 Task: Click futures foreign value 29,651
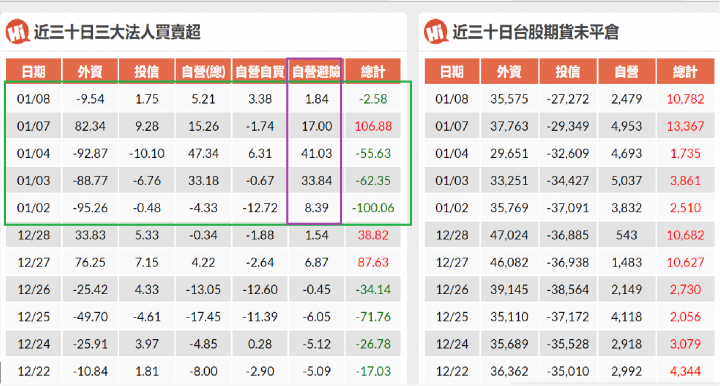pyautogui.click(x=509, y=153)
